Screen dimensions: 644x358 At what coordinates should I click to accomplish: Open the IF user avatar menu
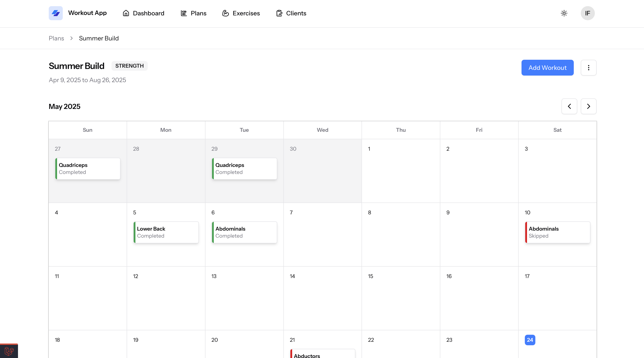(588, 13)
